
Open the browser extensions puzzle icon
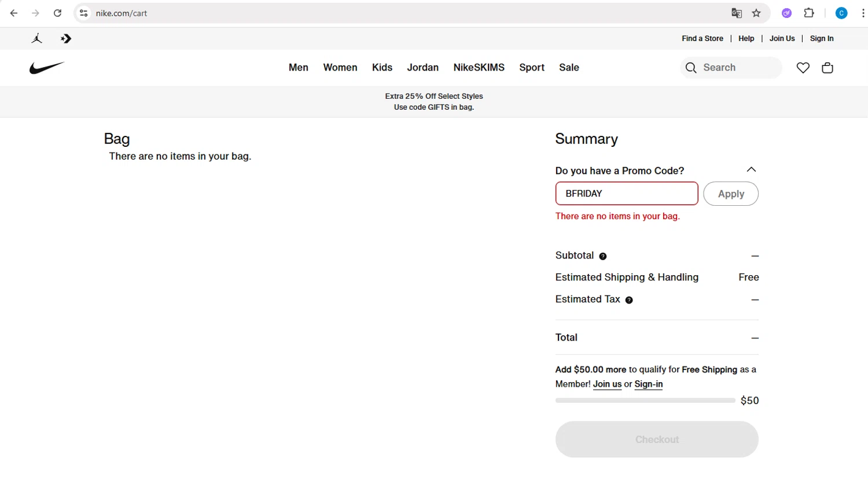point(809,13)
